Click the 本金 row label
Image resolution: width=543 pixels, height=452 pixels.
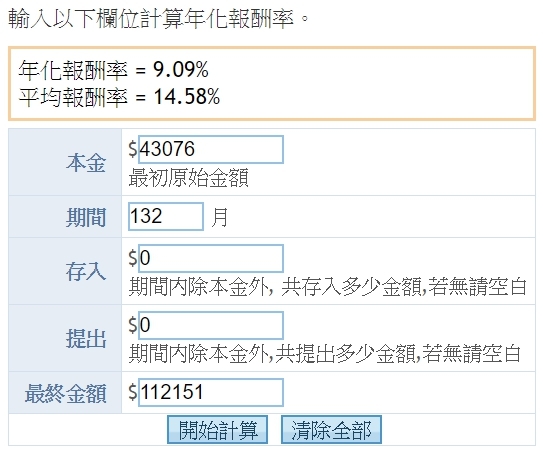tap(86, 163)
